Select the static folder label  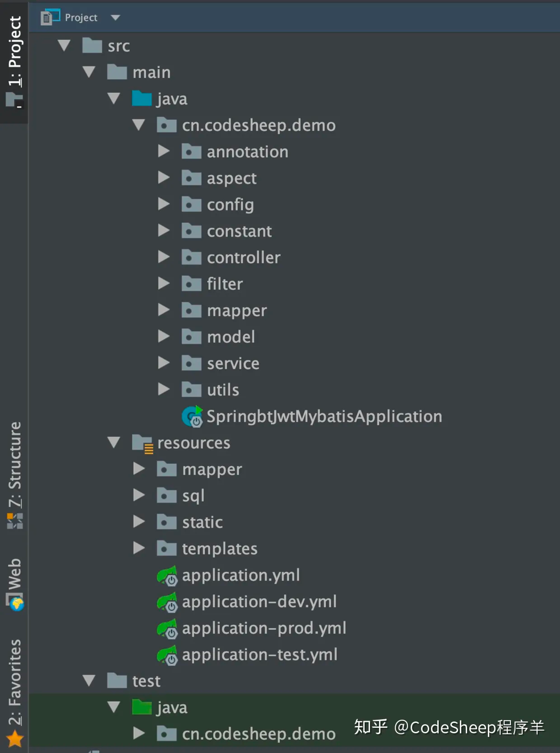tap(202, 522)
